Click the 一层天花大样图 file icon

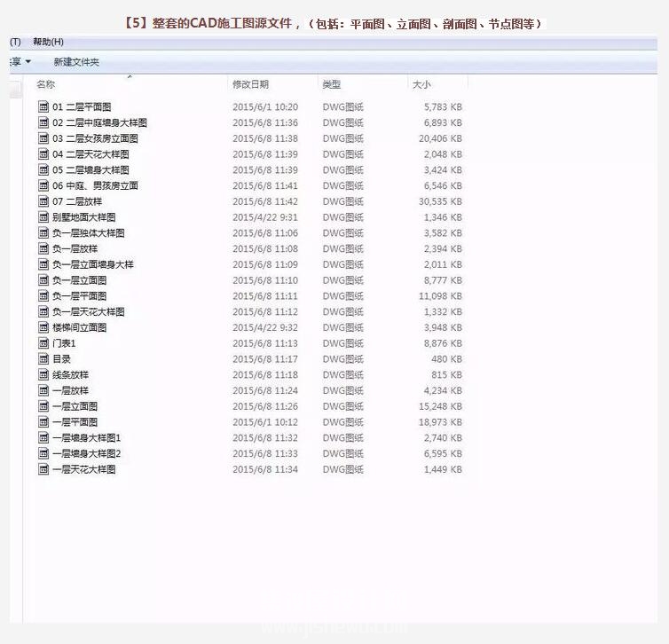[43, 469]
